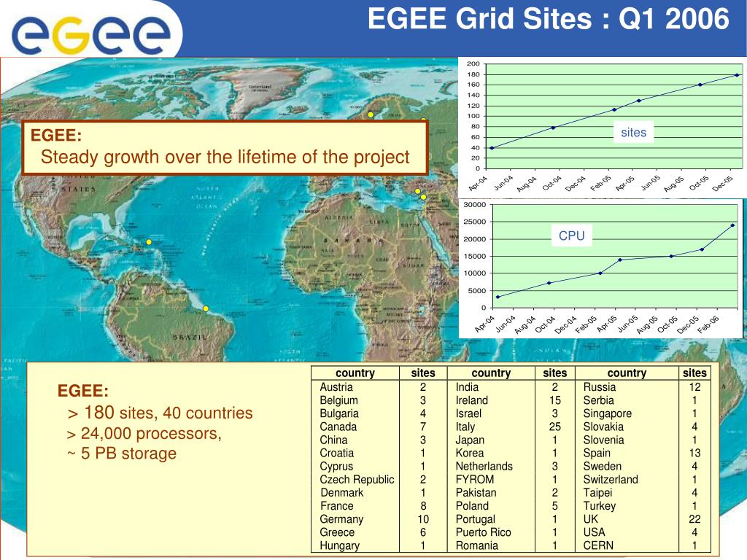
Task: Select 'Italy' in the country table
Action: pyautogui.click(x=465, y=427)
